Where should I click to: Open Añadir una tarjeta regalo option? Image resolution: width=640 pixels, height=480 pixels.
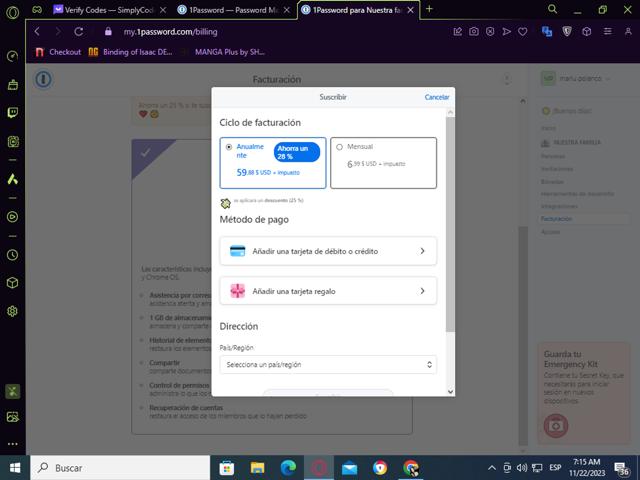[328, 291]
